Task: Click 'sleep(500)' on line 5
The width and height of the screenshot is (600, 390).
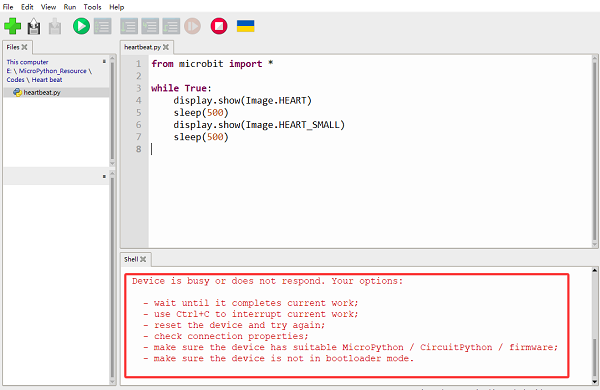Action: pos(201,113)
